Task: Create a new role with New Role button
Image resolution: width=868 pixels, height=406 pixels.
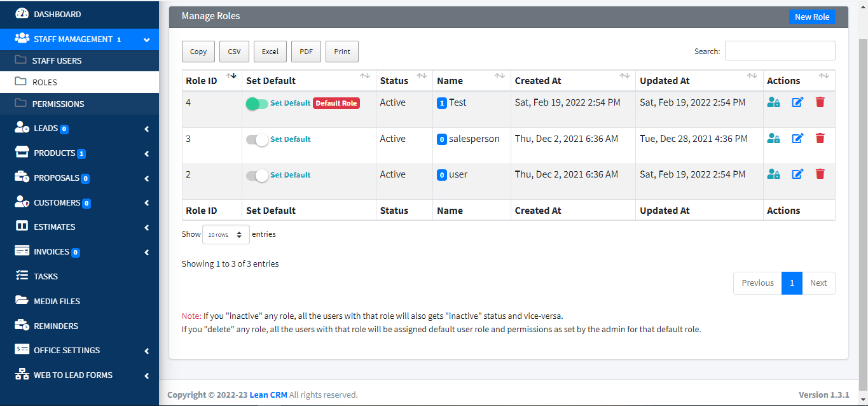Action: [x=812, y=17]
